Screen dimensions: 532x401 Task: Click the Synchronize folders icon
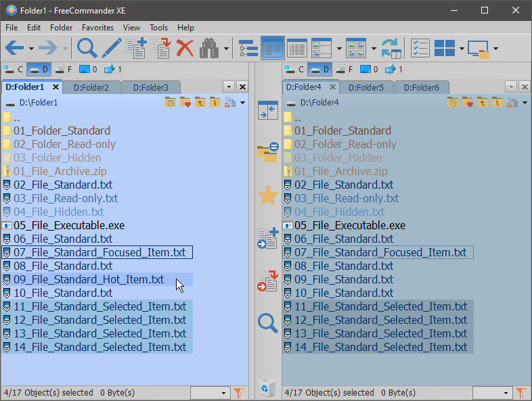[x=391, y=48]
